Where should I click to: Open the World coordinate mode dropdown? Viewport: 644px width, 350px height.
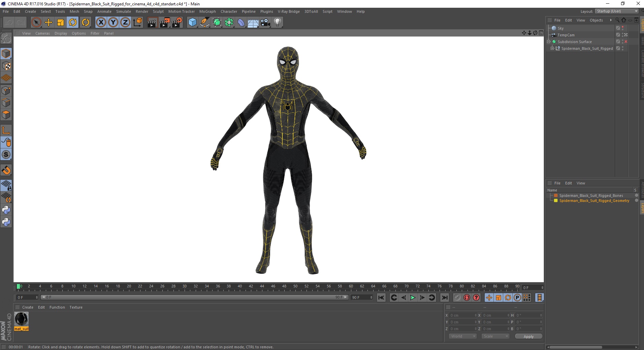463,336
